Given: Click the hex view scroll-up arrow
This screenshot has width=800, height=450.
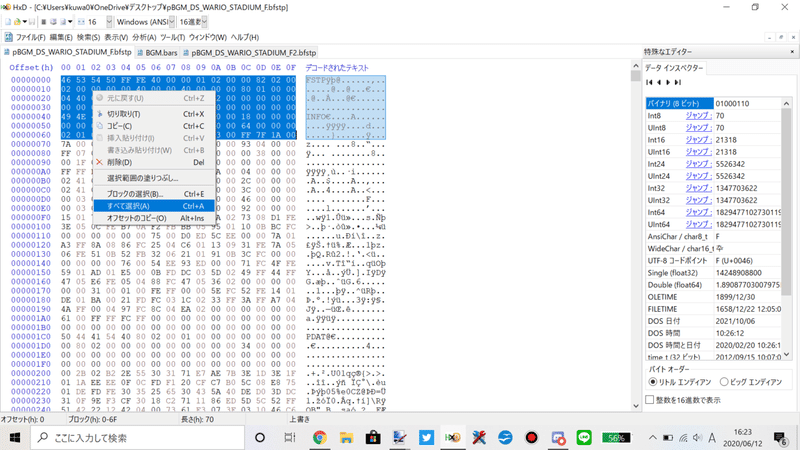Looking at the screenshot, I should (636, 66).
